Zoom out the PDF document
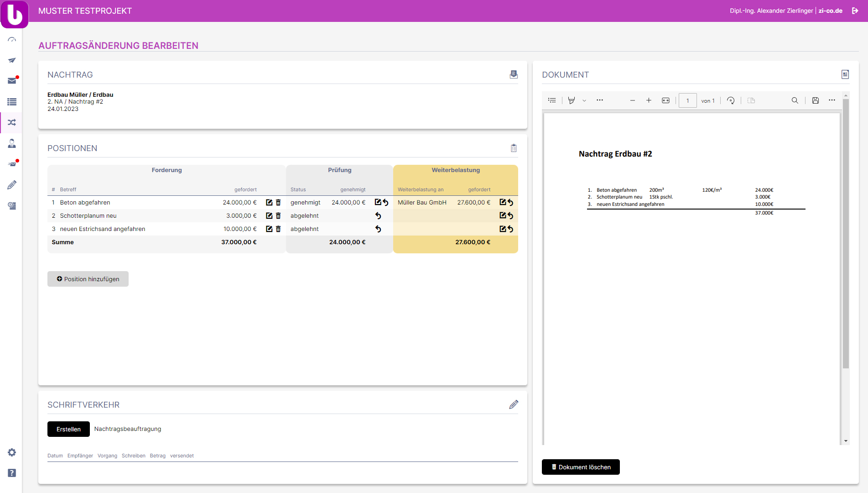This screenshot has width=868, height=493. coord(633,100)
